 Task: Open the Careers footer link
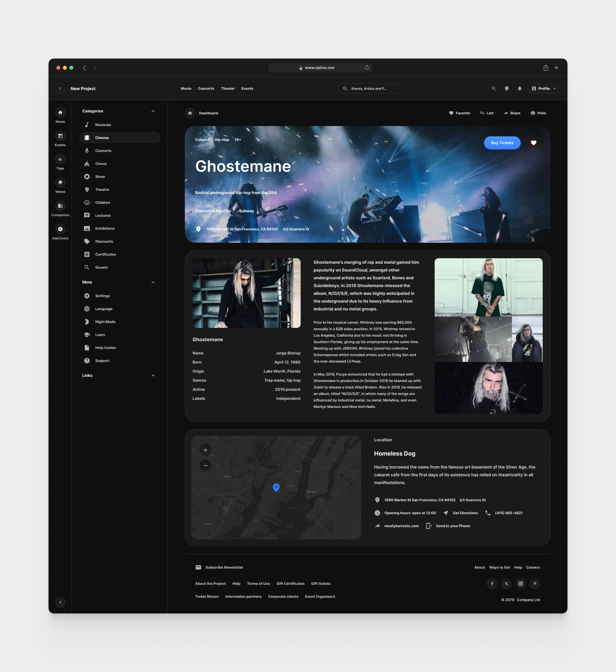533,568
